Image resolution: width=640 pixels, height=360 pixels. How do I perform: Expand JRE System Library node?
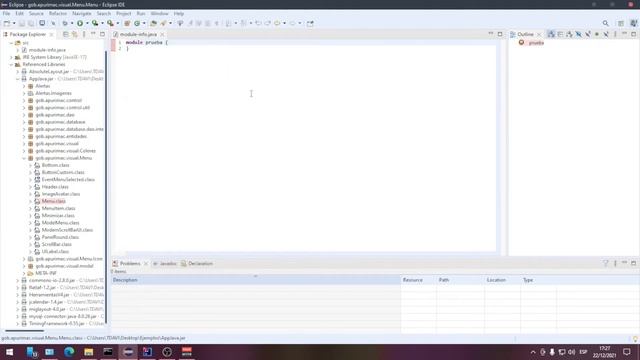[x=11, y=57]
